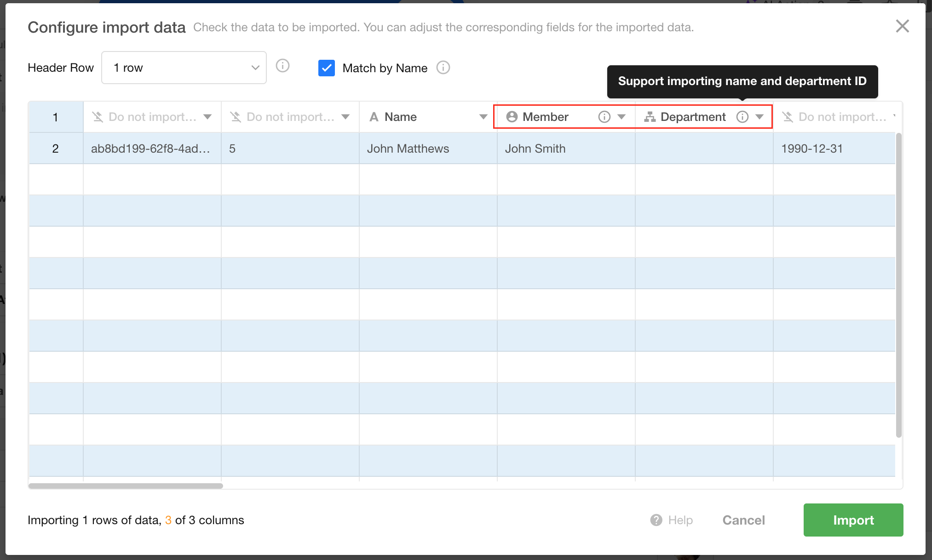Click the Member person icon in header
The height and width of the screenshot is (560, 932).
512,117
